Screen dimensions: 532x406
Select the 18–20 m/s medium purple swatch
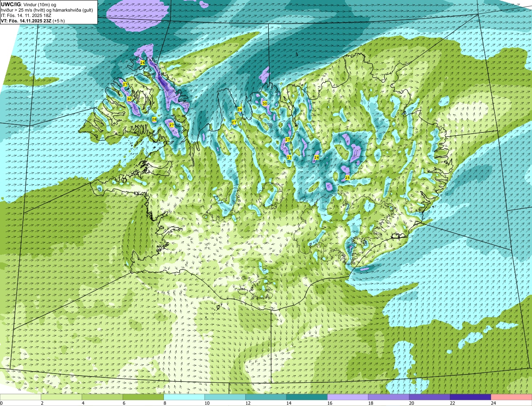pyautogui.click(x=389, y=397)
